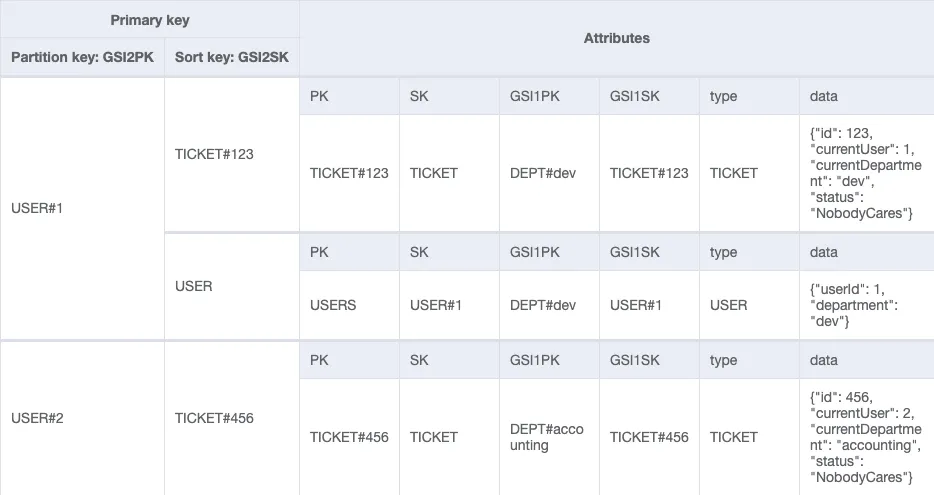Click the Attributes header

(617, 38)
